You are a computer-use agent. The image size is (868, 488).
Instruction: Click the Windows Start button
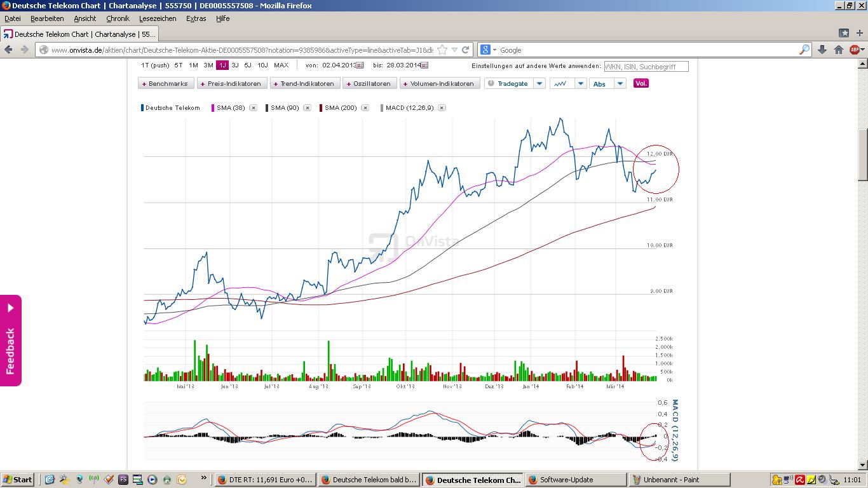[x=18, y=480]
